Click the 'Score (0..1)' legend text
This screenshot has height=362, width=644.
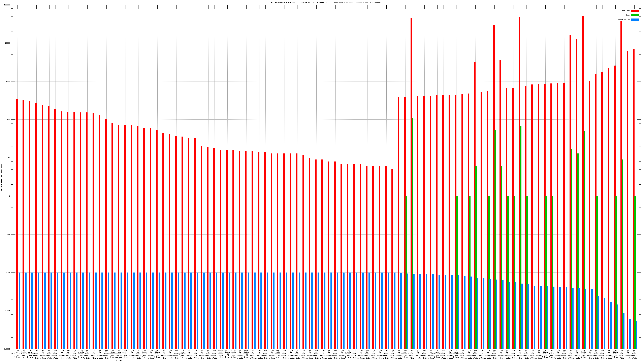[x=624, y=20]
